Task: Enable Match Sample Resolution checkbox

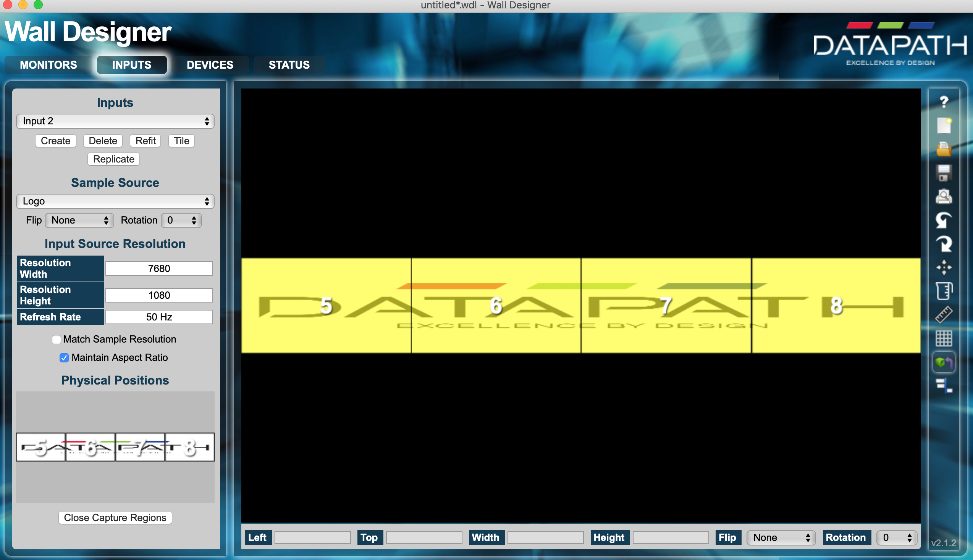Action: click(x=57, y=339)
